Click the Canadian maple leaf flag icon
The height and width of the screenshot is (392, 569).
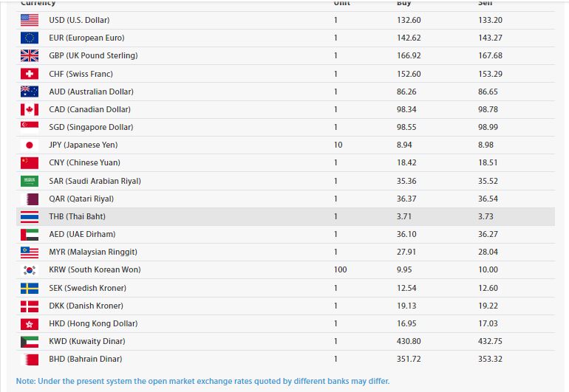30,109
